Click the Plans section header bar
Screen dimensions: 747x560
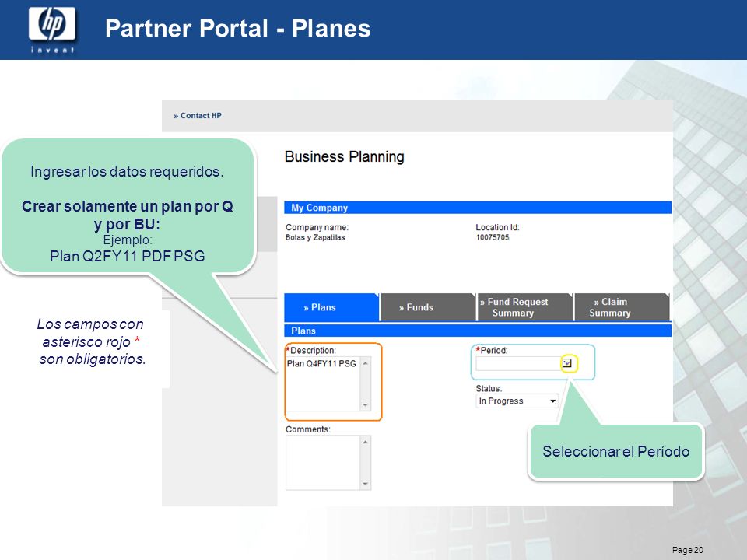[478, 331]
